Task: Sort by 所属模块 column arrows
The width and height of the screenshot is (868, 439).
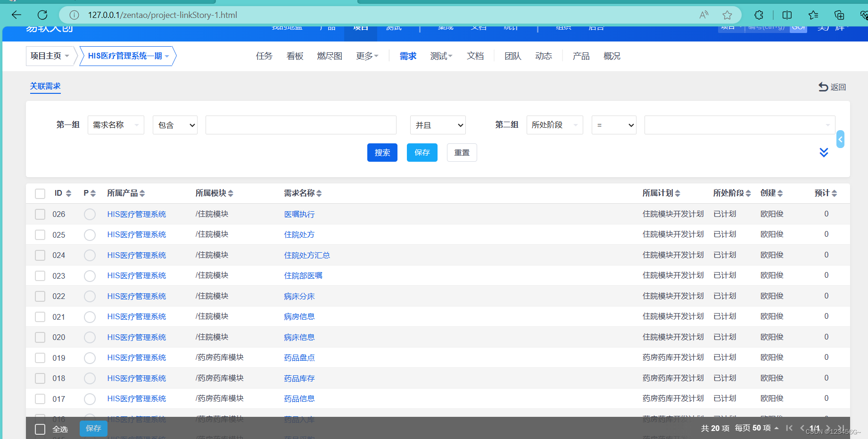Action: coord(230,193)
